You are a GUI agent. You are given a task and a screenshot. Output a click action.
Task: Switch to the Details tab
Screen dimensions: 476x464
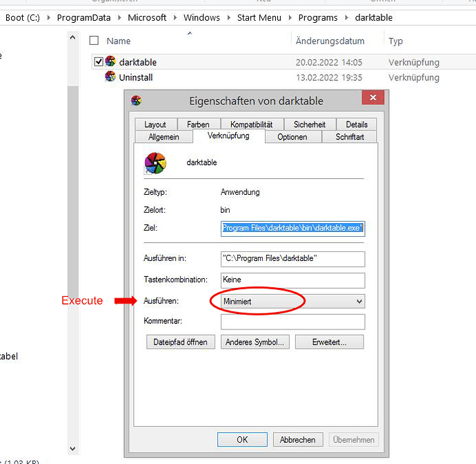357,124
